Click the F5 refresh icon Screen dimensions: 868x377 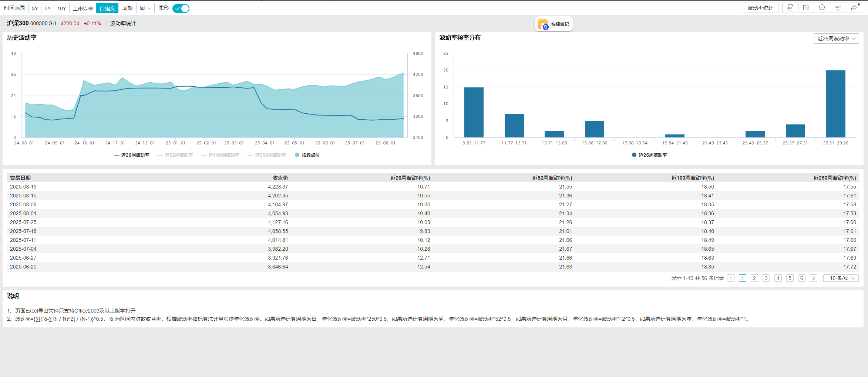tap(806, 8)
